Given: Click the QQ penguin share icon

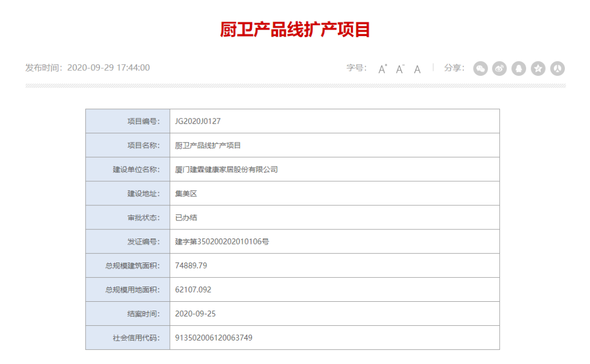Looking at the screenshot, I should pyautogui.click(x=518, y=68).
